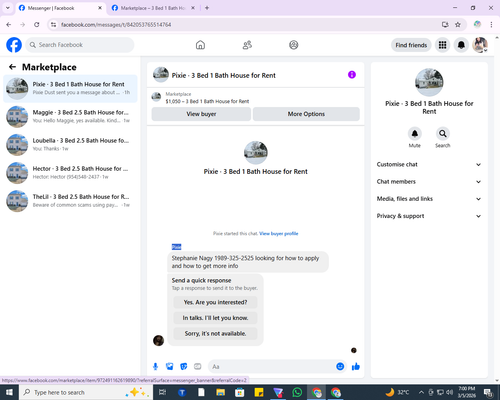Open the taskbar clock showing 7:00 PM

click(x=467, y=392)
